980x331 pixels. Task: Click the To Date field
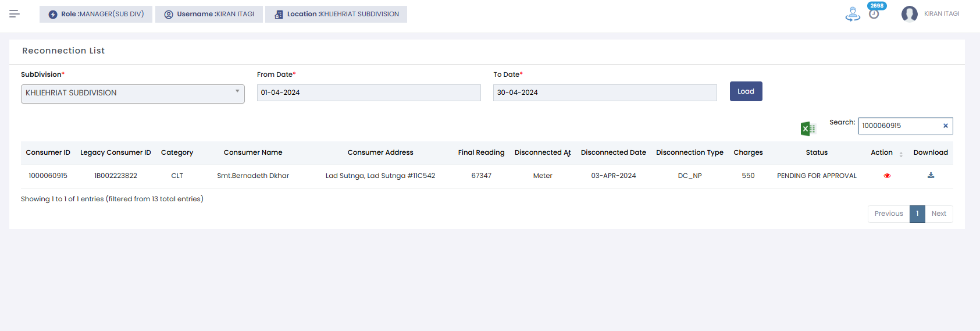tap(605, 93)
